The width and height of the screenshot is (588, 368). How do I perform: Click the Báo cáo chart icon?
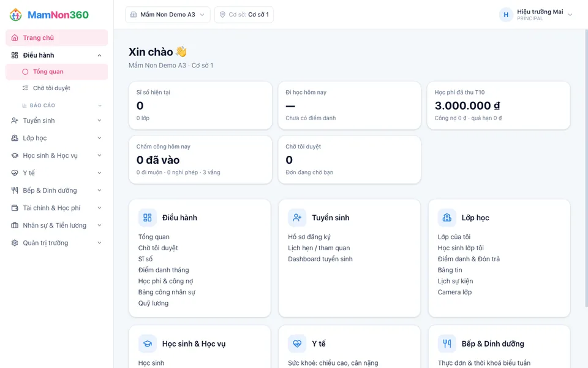pos(24,105)
